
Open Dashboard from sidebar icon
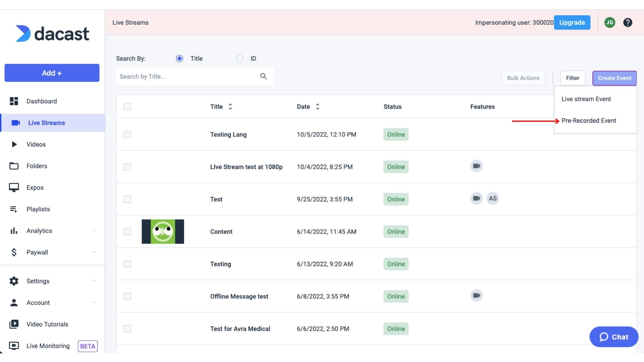14,101
